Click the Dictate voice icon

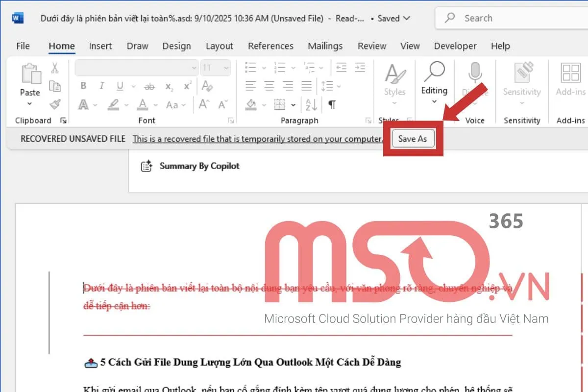[x=474, y=76]
